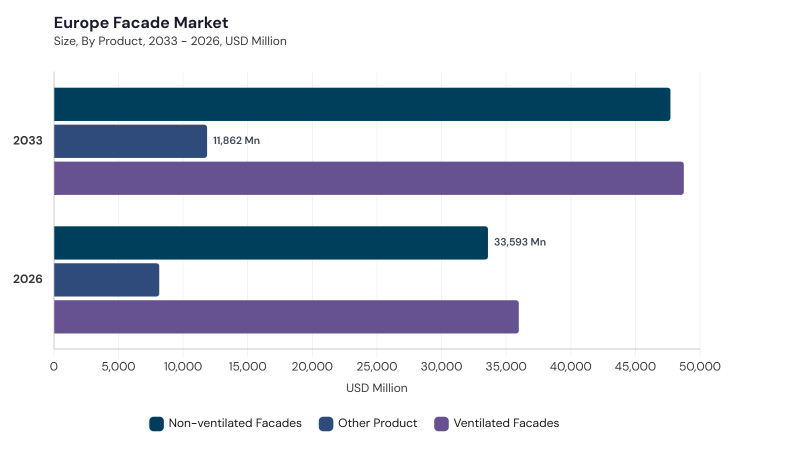
Task: Click the 45,000 axis tick label
Action: point(635,367)
